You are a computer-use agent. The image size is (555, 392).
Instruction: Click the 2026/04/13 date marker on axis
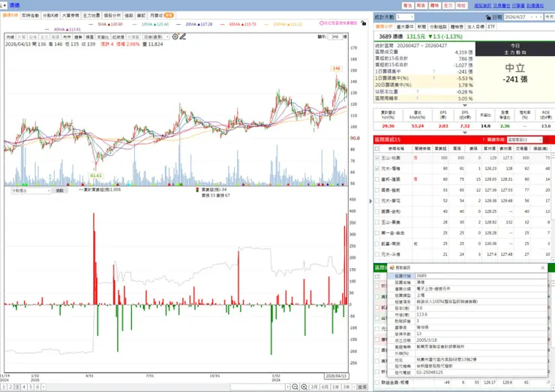tap(336, 376)
